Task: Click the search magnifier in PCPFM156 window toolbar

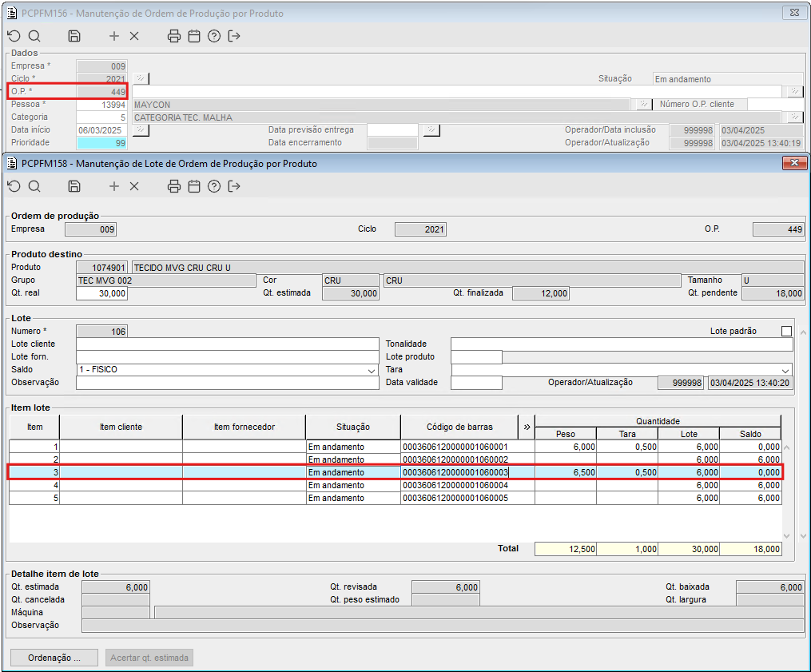Action: tap(34, 36)
